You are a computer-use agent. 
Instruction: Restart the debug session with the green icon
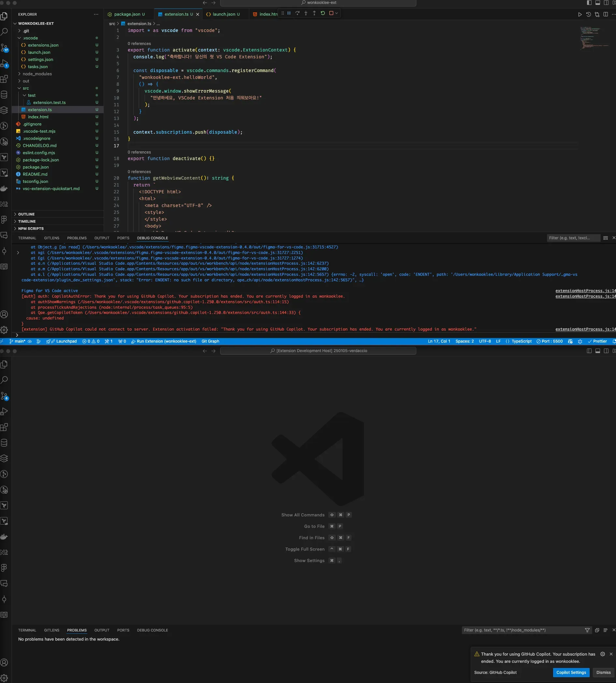pos(322,13)
